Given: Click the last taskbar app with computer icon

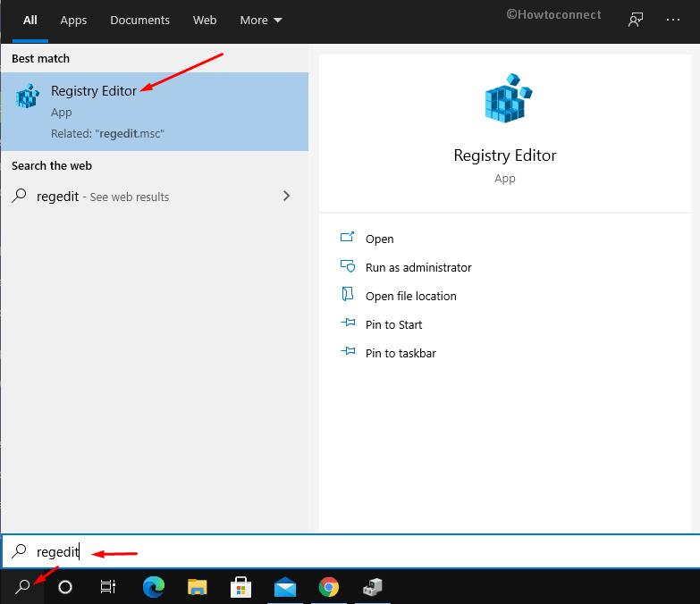Looking at the screenshot, I should coord(372,587).
